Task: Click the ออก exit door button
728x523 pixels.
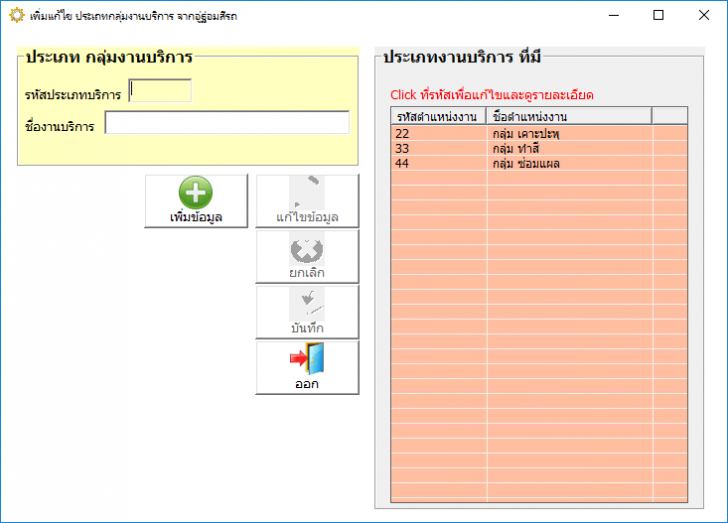Action: tap(307, 367)
